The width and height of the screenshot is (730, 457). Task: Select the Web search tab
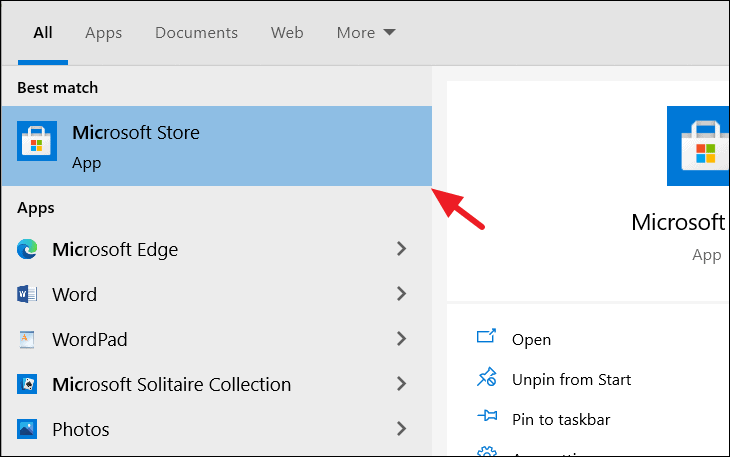coord(287,33)
